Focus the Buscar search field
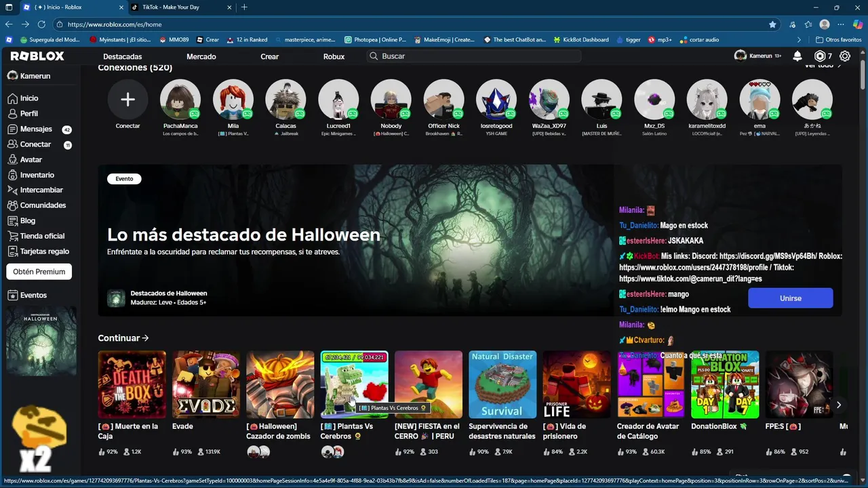This screenshot has width=868, height=488. [x=473, y=56]
